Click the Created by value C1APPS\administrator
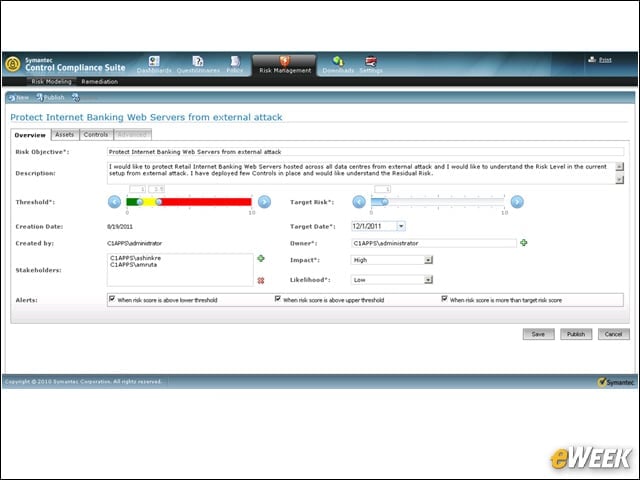This screenshot has height=480, width=640. coord(135,243)
